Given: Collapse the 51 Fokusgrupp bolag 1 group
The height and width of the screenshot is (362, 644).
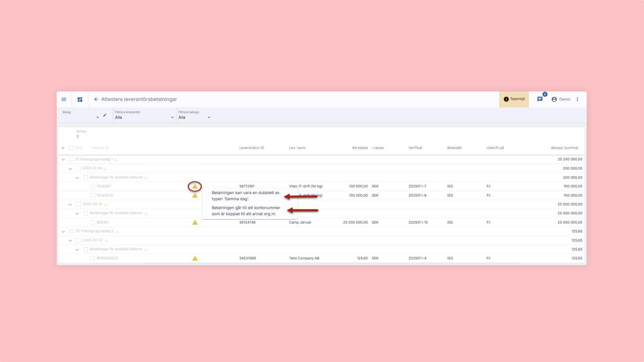Looking at the screenshot, I should click(x=63, y=160).
